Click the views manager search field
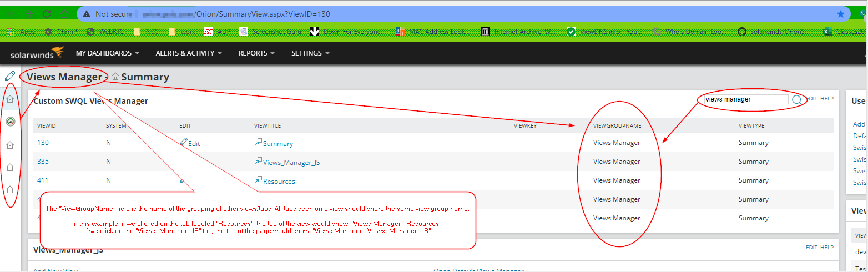This screenshot has height=272, width=868. pos(745,99)
